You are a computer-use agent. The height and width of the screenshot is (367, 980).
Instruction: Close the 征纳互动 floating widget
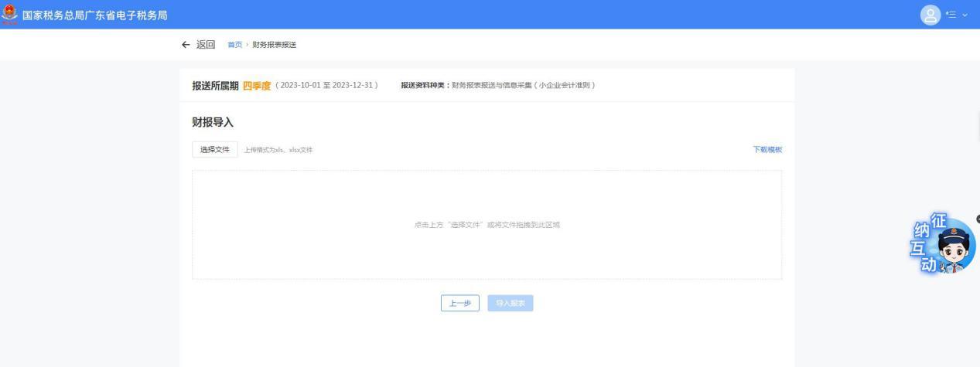(x=978, y=219)
